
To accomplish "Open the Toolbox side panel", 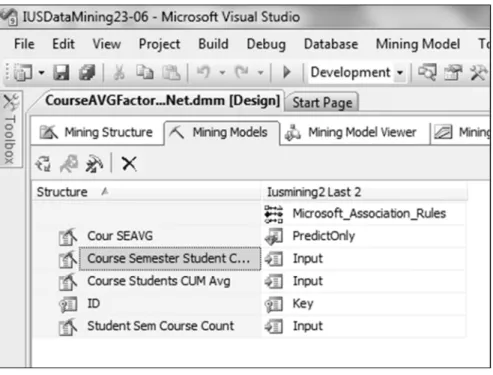I will tap(10, 129).
